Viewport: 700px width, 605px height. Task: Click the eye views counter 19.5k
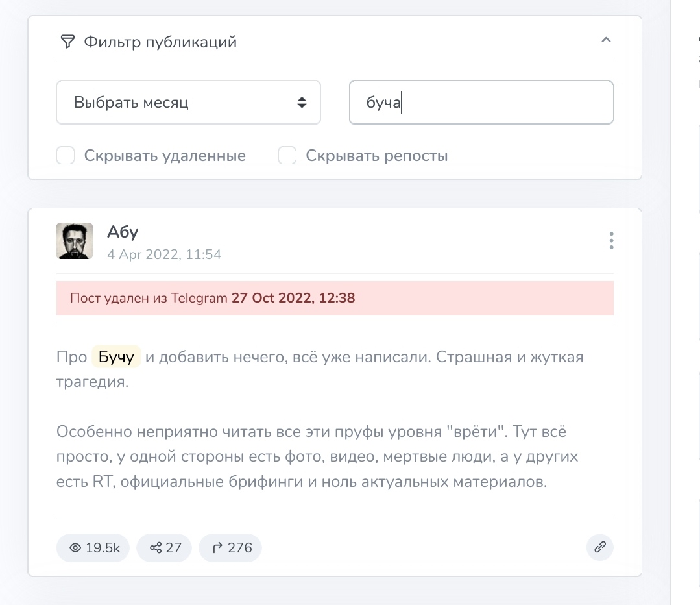pyautogui.click(x=93, y=548)
